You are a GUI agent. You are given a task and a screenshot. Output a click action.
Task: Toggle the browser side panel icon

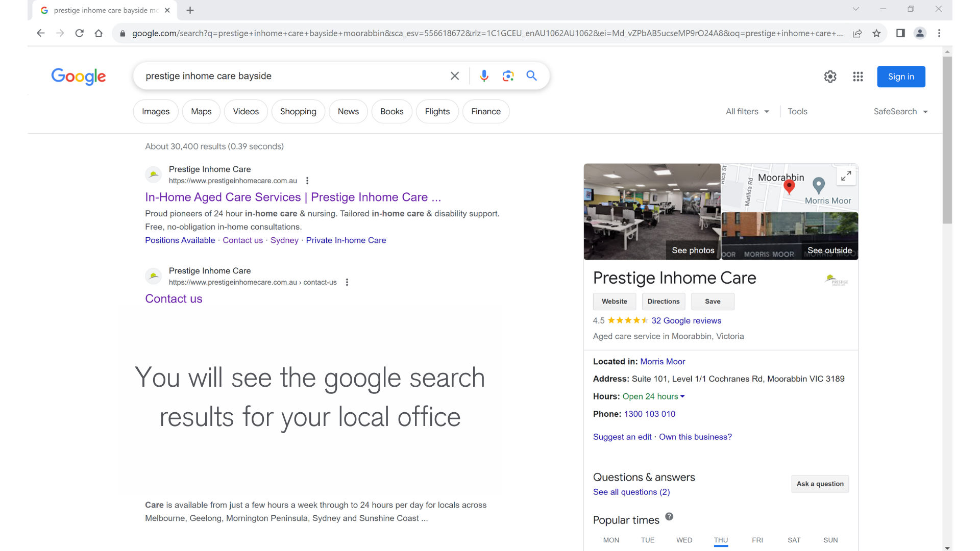coord(900,33)
